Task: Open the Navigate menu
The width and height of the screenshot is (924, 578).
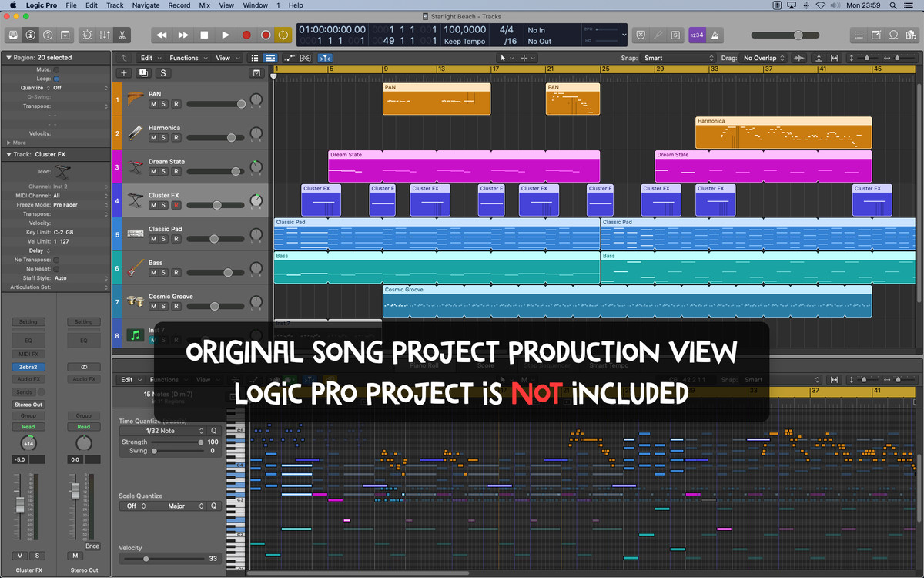Action: tap(146, 5)
